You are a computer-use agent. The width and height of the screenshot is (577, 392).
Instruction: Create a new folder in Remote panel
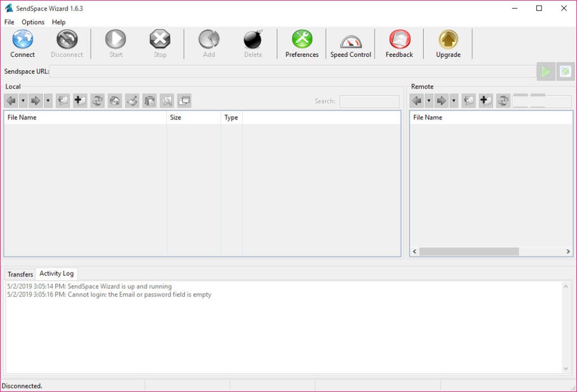point(486,101)
